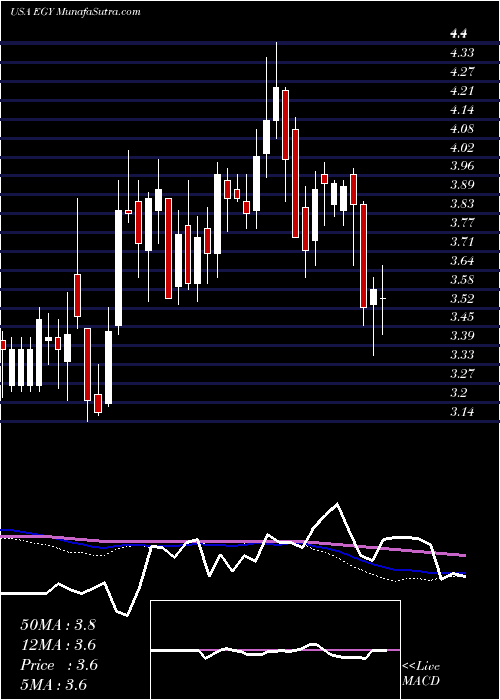
Task: Click the 5MA : 3.6 readout
Action: pos(54,684)
